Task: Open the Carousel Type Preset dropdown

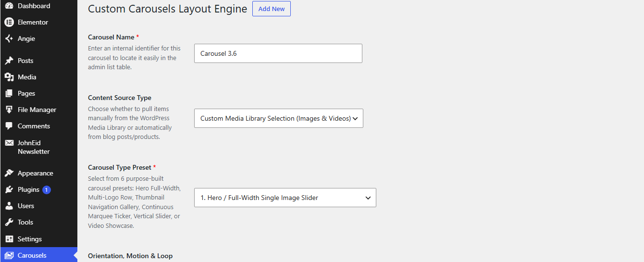Action: click(x=285, y=198)
